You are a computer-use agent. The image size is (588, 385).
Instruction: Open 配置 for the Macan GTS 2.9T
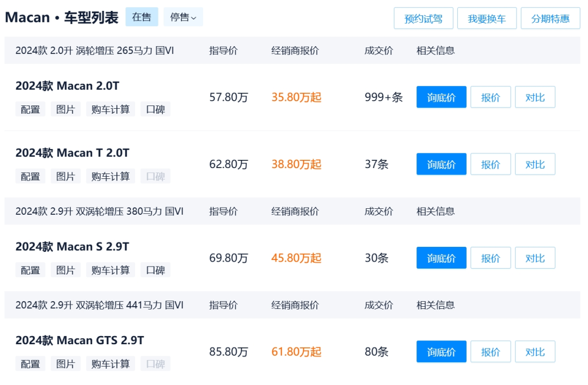(30, 363)
